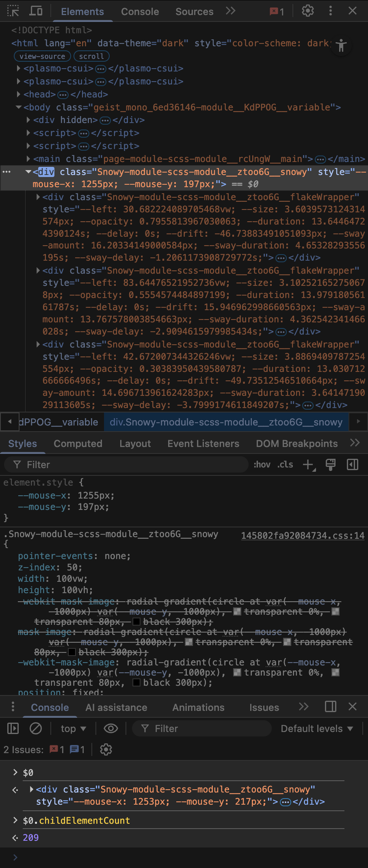Open the Default levels dropdown
Screen dimensions: 368x868
coord(316,729)
